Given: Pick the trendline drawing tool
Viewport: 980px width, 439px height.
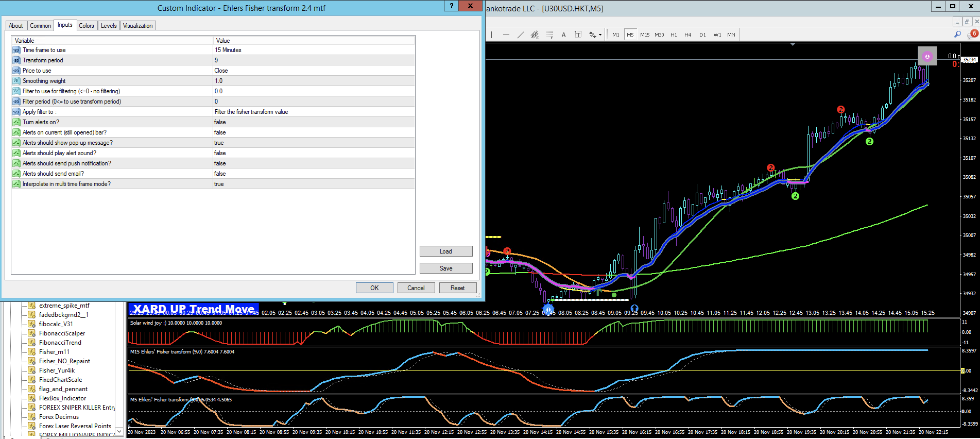Looking at the screenshot, I should point(521,35).
